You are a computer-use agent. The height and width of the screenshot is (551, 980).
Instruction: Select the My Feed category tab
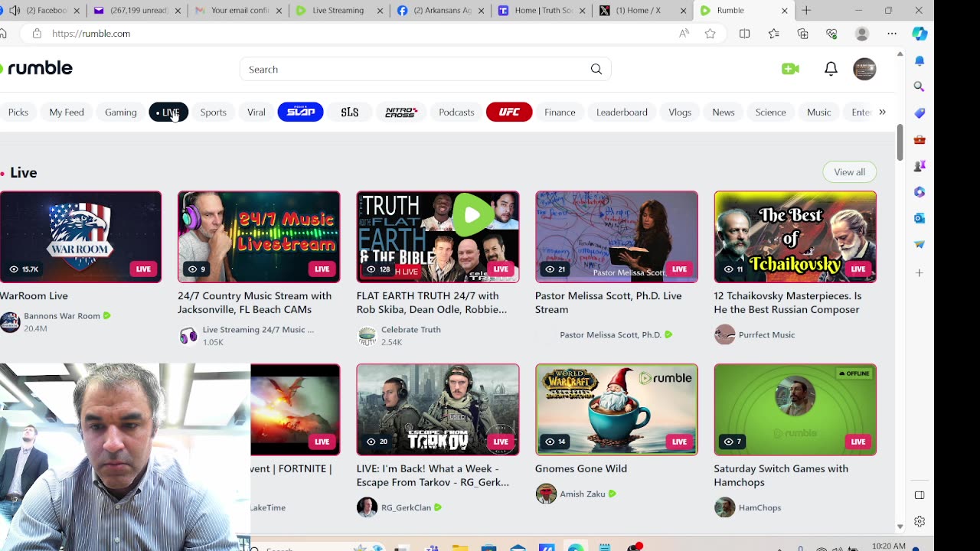point(67,112)
